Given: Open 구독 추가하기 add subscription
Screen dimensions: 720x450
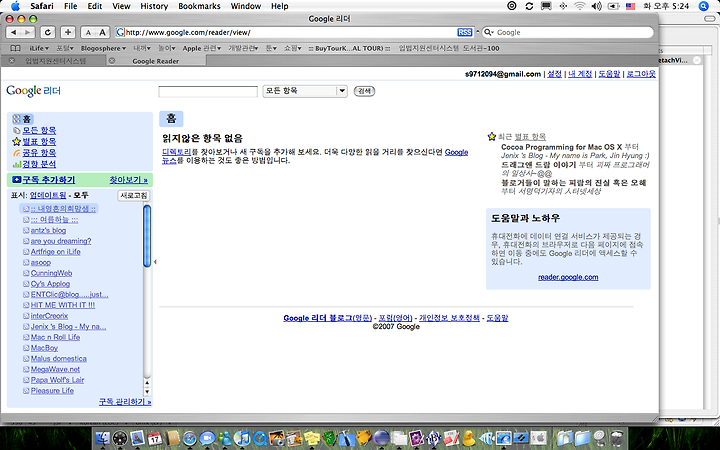Looking at the screenshot, I should pyautogui.click(x=49, y=180).
